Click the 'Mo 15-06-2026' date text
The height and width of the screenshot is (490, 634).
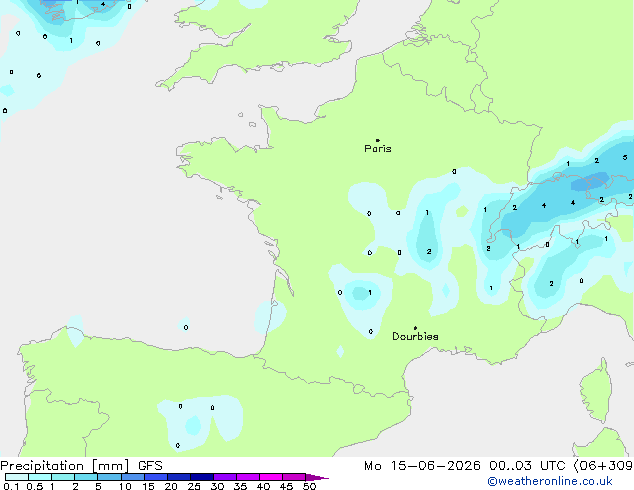(422, 466)
